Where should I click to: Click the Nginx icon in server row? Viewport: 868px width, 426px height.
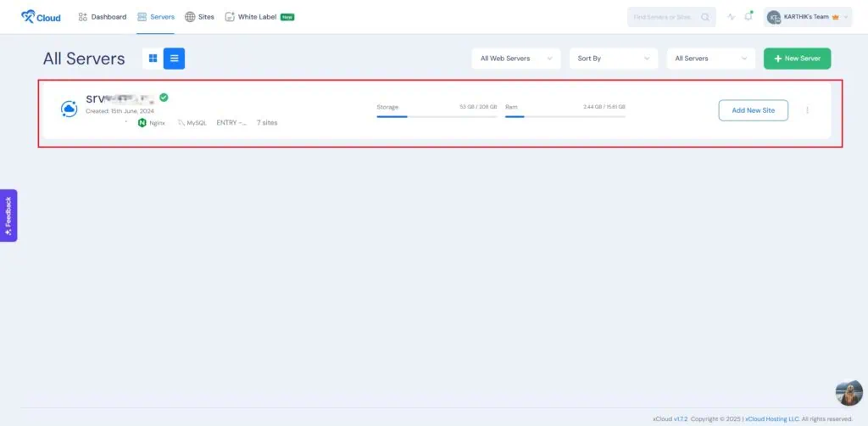tap(142, 123)
